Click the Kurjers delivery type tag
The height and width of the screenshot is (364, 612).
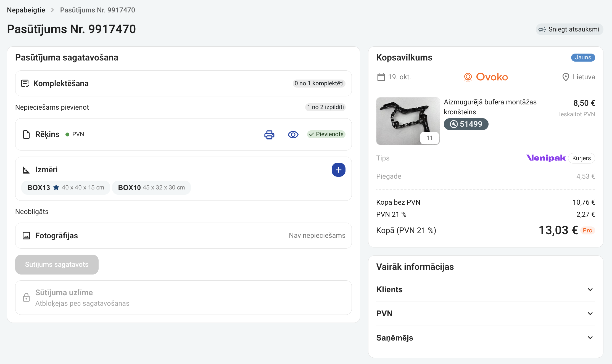581,158
